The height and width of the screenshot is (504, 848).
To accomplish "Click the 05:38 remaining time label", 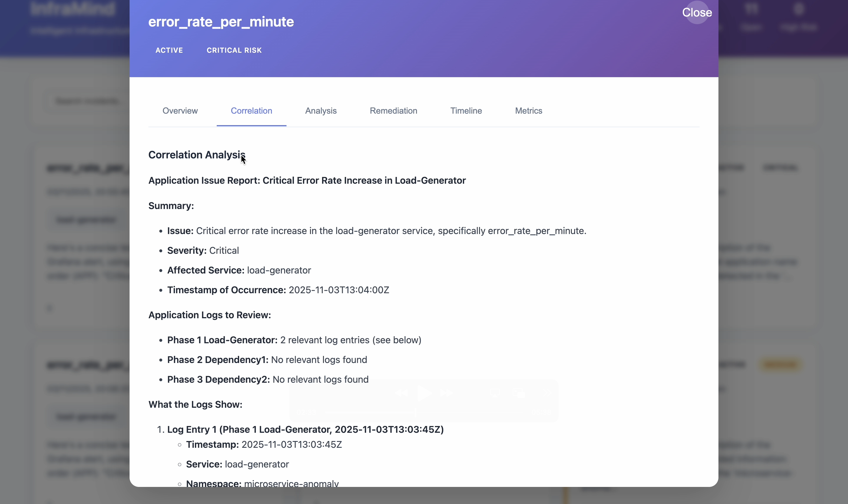I will (x=541, y=412).
